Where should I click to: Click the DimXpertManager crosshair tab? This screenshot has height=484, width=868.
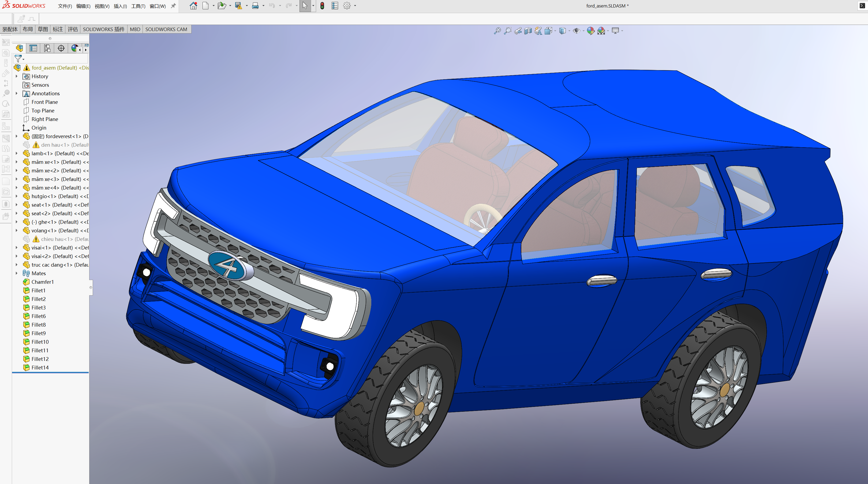pos(61,48)
